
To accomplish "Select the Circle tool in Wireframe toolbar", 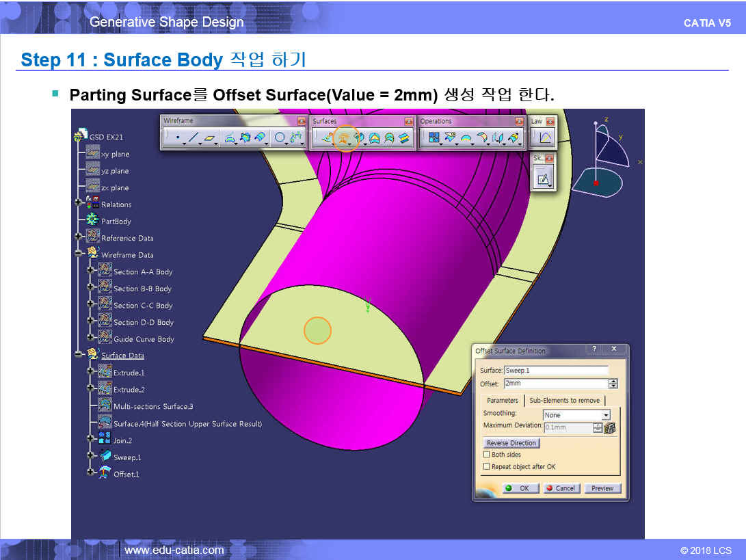I will pyautogui.click(x=280, y=138).
